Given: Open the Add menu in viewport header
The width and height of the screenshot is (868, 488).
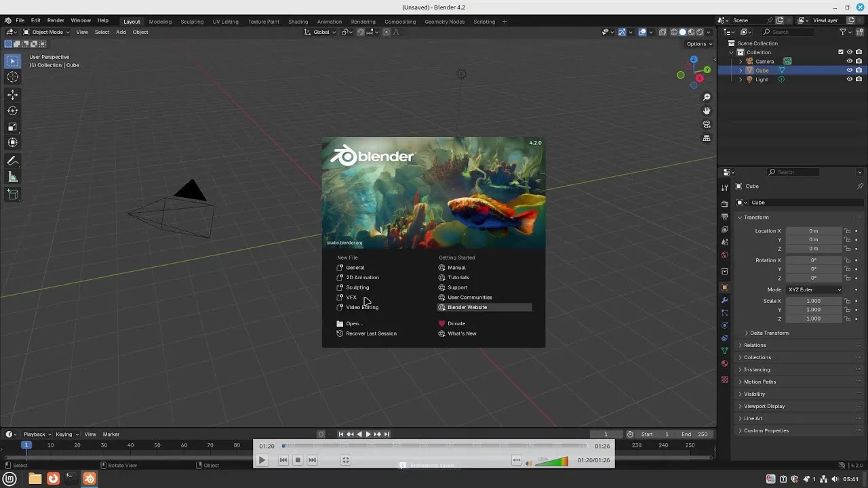Looking at the screenshot, I should 121,32.
